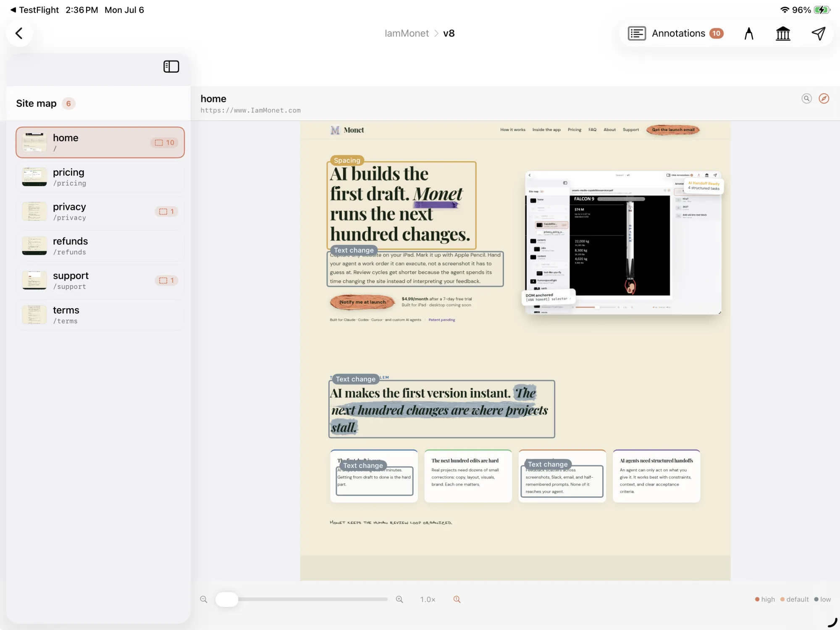Click the Pricing nav link in preview

tap(575, 130)
